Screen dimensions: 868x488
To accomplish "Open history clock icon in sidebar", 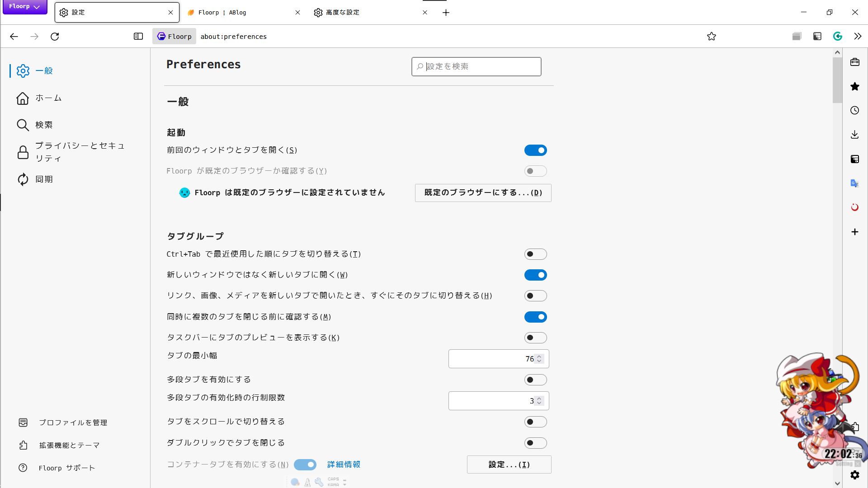I will point(854,111).
